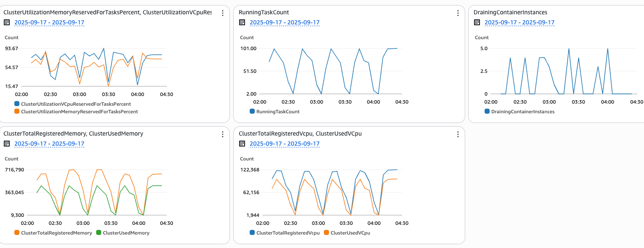644x248 pixels.
Task: Click the orange ClusterTotalRegisteredMemory legend swatch
Action: pos(17,233)
